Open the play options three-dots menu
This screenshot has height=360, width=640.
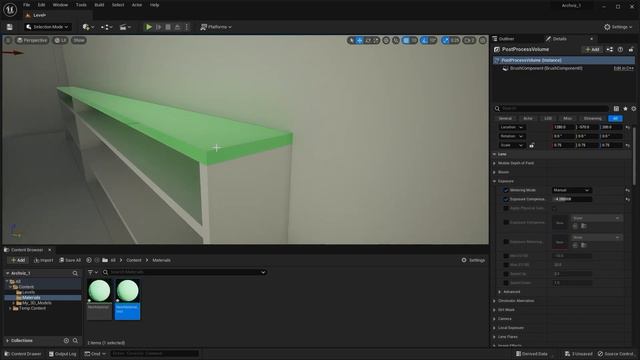(x=187, y=27)
